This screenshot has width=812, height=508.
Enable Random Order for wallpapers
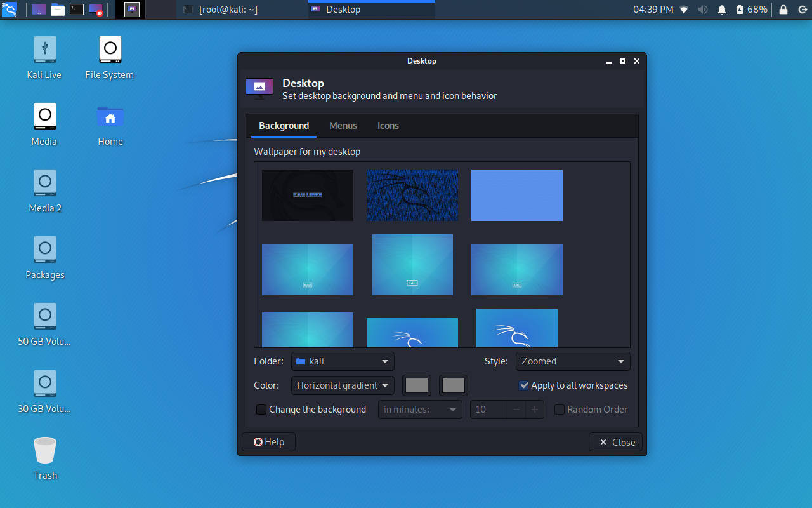(x=560, y=410)
